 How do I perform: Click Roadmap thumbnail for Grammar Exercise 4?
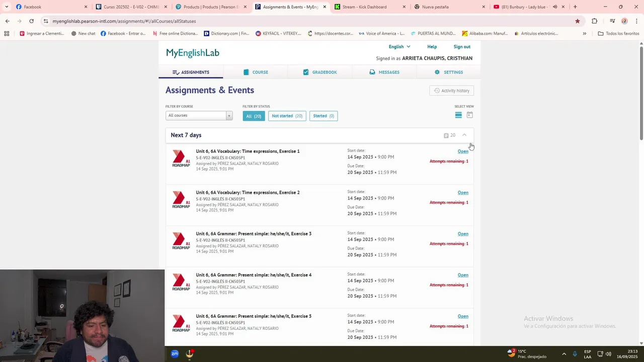181,282
